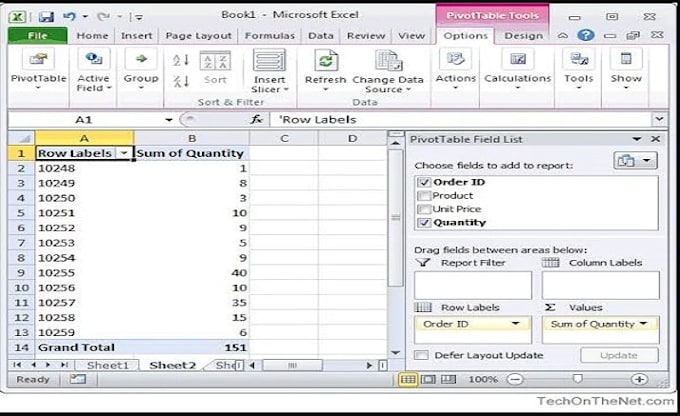This screenshot has height=416, width=680.
Task: Open Active Field options
Action: click(x=94, y=69)
